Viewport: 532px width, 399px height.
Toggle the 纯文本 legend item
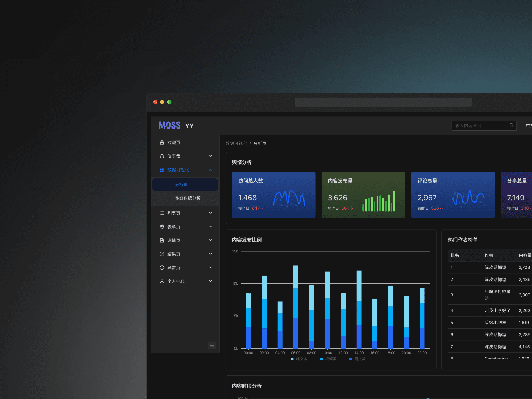point(299,359)
